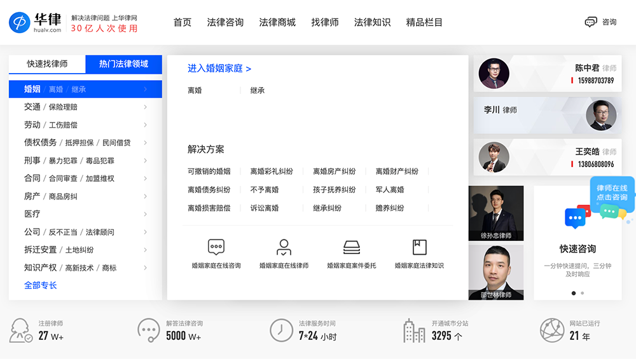
Task: Open the 诉讼离婚 solution link
Action: pos(265,208)
